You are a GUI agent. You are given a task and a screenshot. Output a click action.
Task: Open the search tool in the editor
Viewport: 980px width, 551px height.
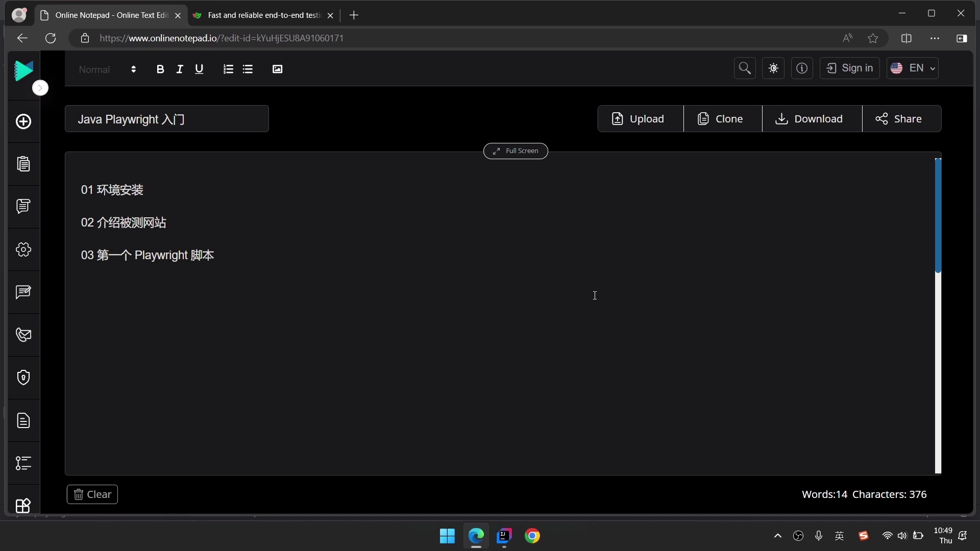click(x=744, y=68)
